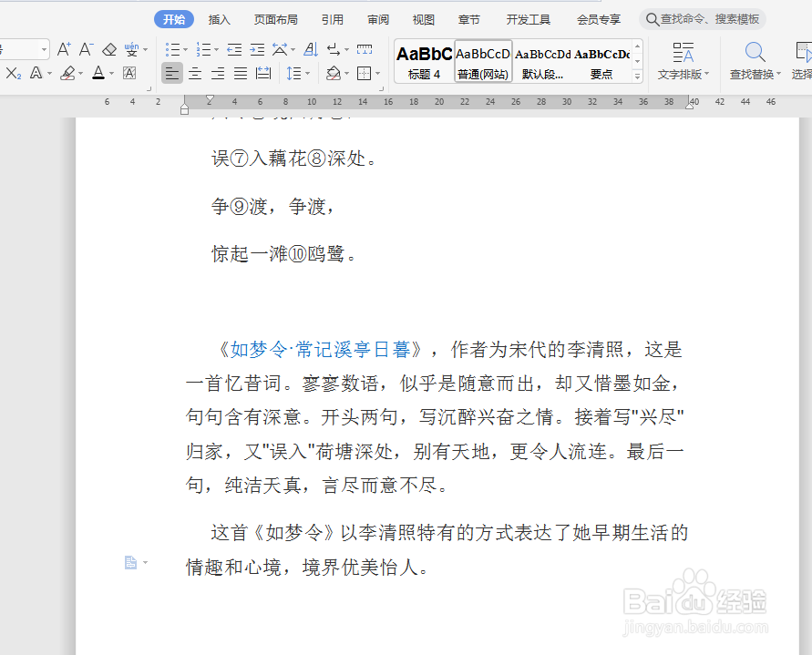Screen dimensions: 812x655
Task: Open the line spacing dropdown
Action: pyautogui.click(x=307, y=73)
